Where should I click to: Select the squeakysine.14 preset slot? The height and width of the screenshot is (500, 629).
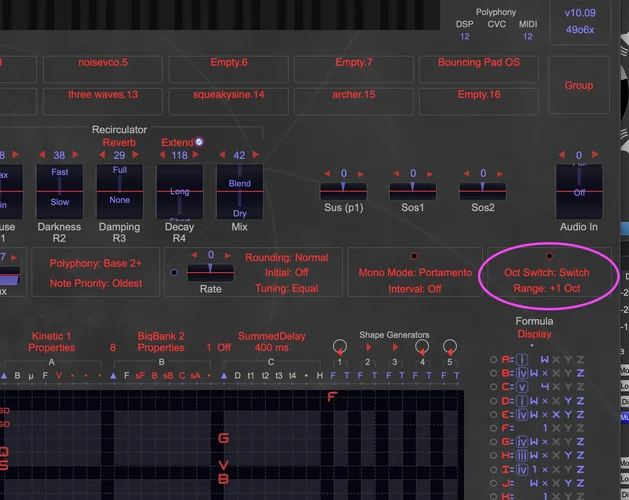click(x=229, y=101)
